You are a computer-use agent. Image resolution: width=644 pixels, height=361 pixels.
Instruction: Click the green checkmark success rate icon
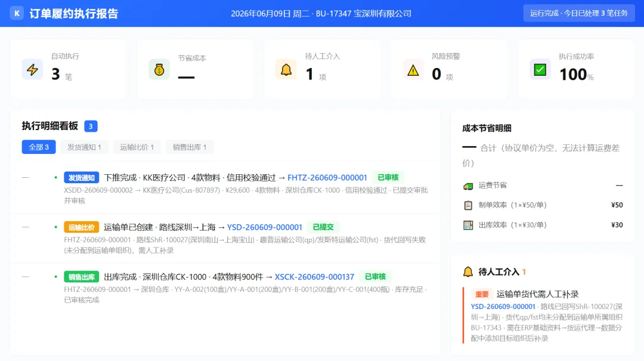[540, 69]
